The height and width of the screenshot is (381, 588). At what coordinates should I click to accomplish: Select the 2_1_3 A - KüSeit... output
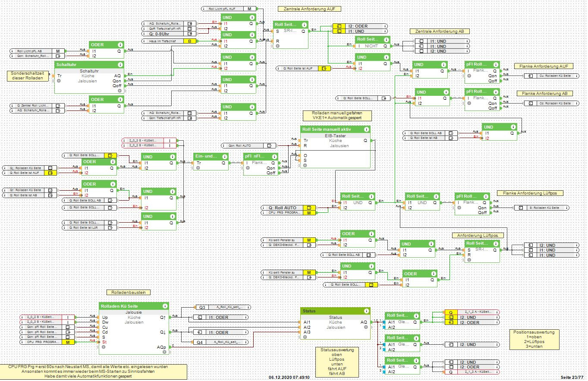[x=472, y=372]
